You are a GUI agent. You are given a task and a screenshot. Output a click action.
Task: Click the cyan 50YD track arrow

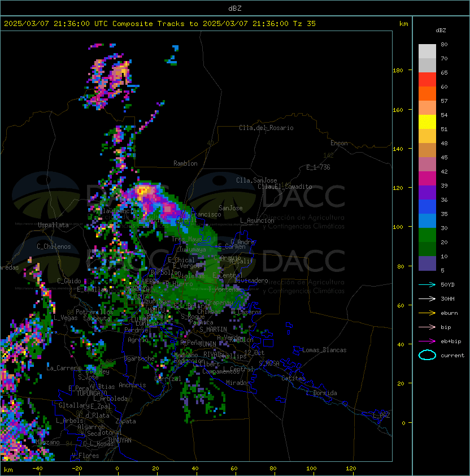pos(427,284)
